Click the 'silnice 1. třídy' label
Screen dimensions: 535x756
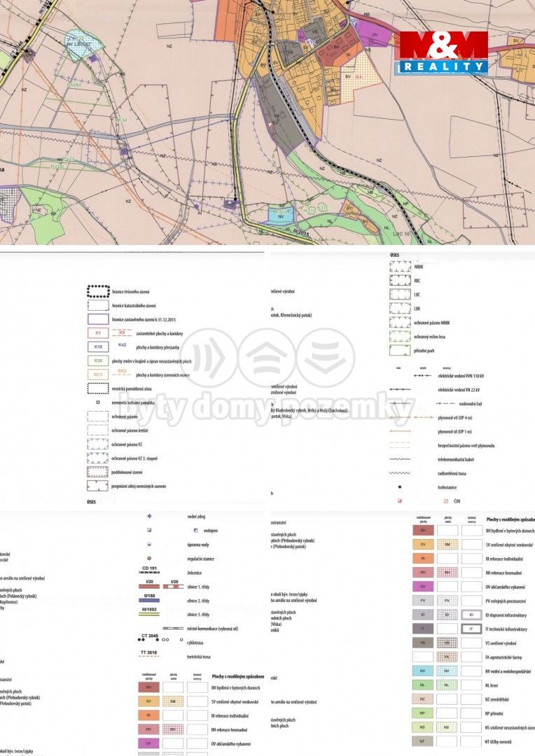[198, 587]
